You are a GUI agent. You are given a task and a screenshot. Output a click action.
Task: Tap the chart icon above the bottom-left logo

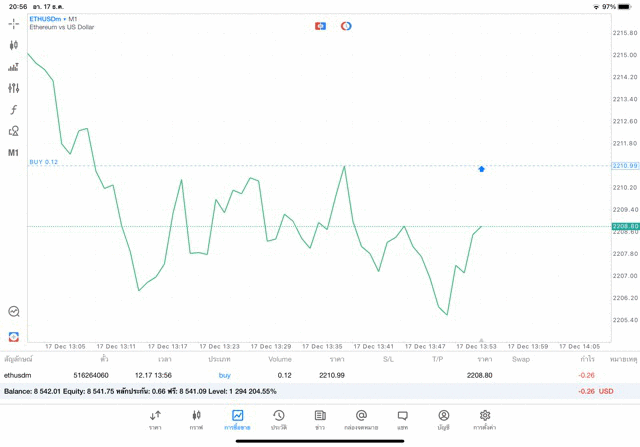[x=13, y=312]
